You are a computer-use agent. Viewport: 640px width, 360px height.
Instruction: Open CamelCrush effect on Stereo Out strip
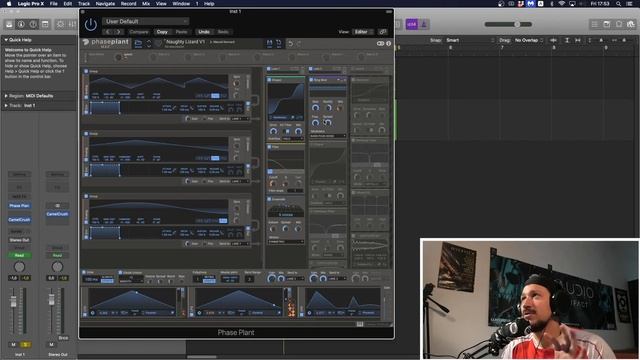click(57, 214)
